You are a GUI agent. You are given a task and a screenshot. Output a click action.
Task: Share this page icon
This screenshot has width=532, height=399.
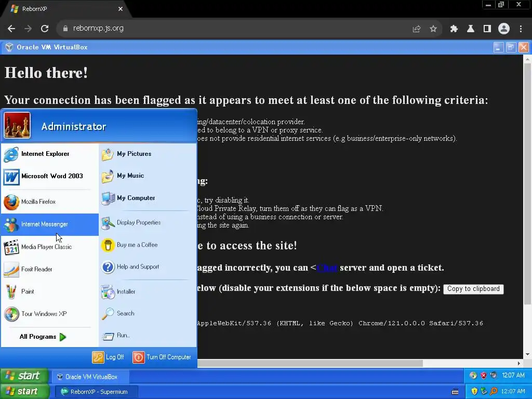pyautogui.click(x=417, y=29)
